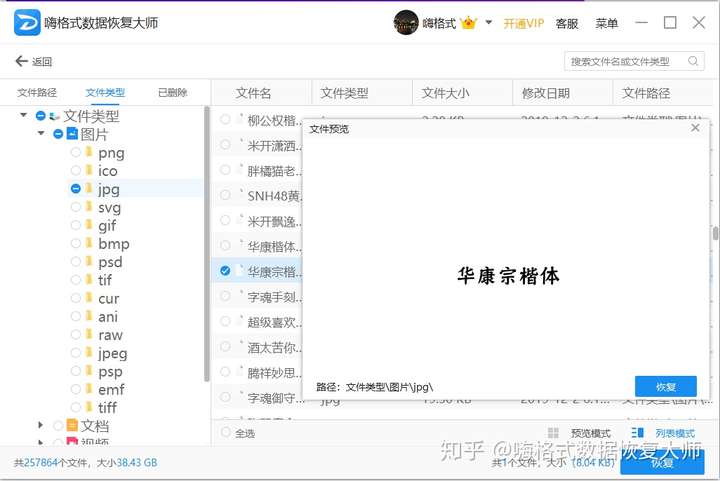The width and height of the screenshot is (720, 481).
Task: Select the 腾祥妙思 file name
Action: point(275,373)
